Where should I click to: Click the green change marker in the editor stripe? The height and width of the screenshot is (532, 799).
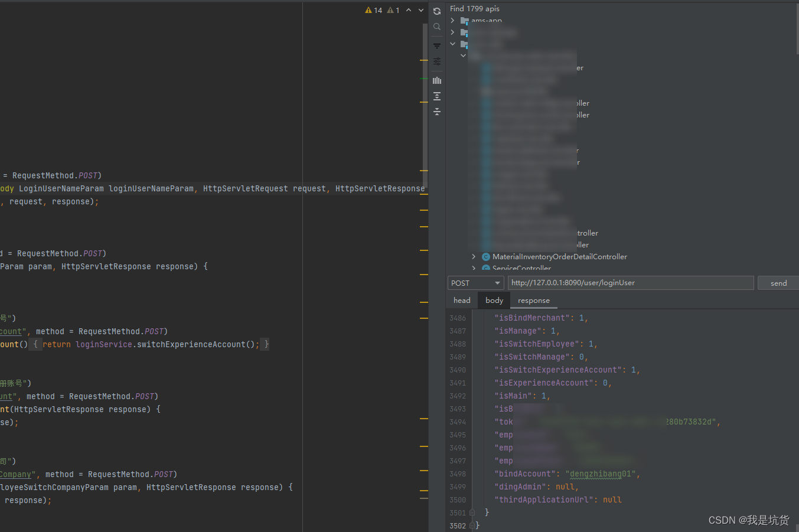[x=424, y=79]
